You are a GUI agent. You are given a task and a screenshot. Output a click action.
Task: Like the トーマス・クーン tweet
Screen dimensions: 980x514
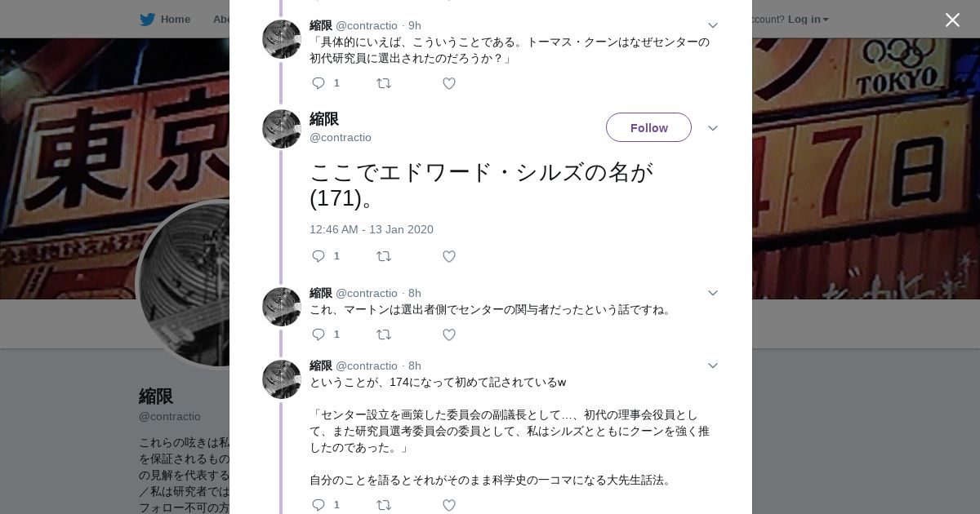point(448,83)
